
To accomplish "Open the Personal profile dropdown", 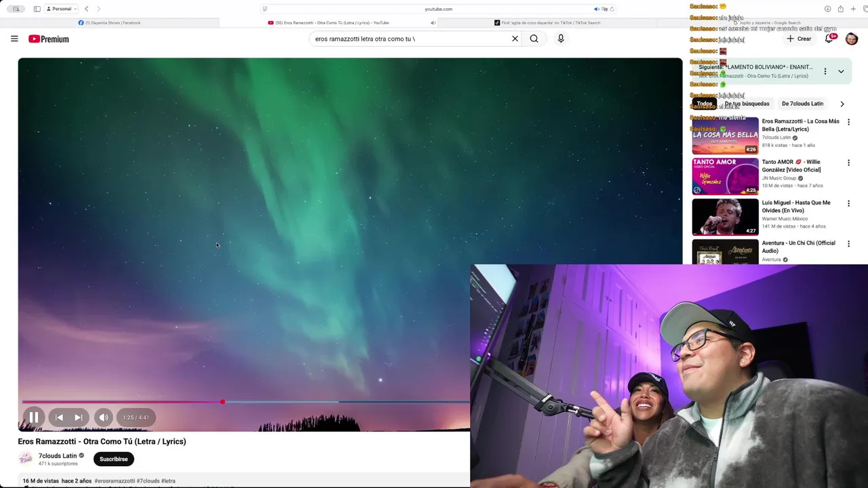I will tap(62, 9).
